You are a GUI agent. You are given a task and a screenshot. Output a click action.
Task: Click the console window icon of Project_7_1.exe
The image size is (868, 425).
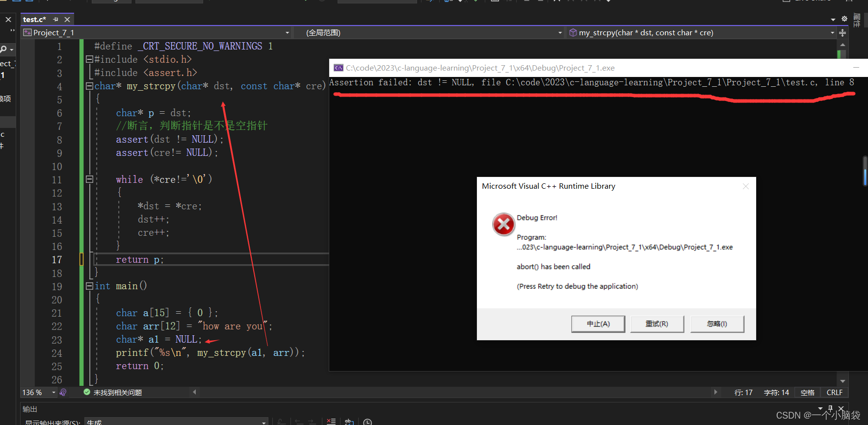(x=339, y=68)
